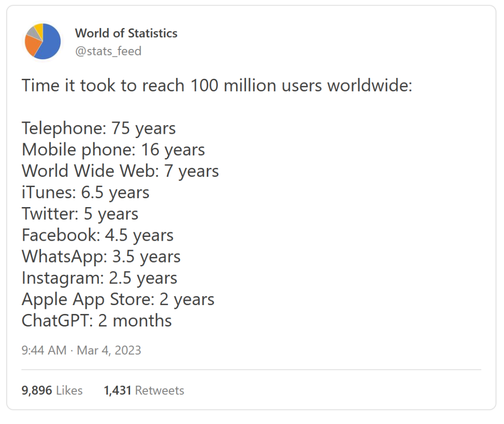
Task: View the 1,431 Retweets list
Action: (x=144, y=390)
